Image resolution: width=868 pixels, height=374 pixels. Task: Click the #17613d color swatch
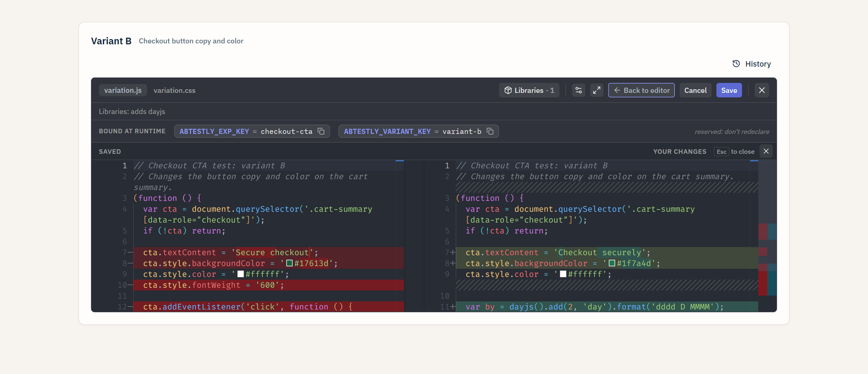289,263
